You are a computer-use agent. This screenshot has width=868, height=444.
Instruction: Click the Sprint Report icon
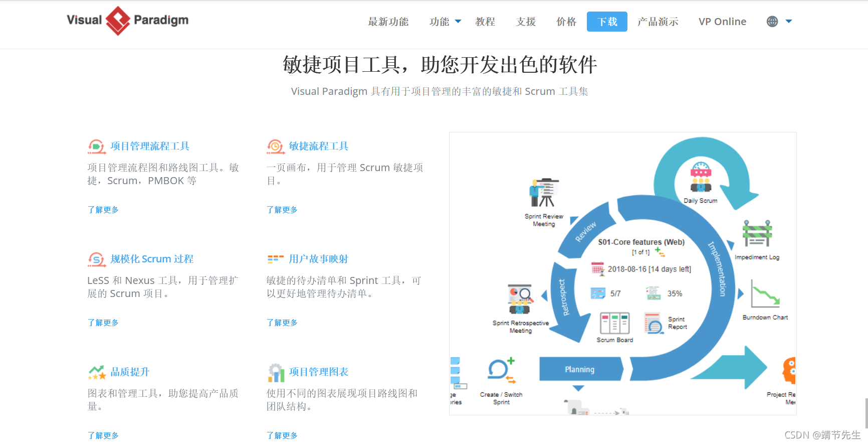pos(654,324)
